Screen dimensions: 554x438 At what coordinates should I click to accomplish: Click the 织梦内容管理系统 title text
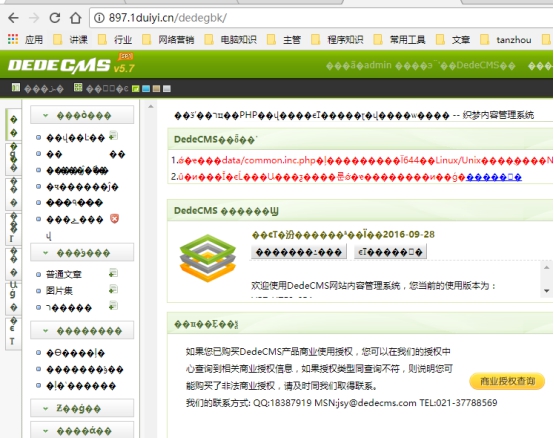pyautogui.click(x=498, y=115)
